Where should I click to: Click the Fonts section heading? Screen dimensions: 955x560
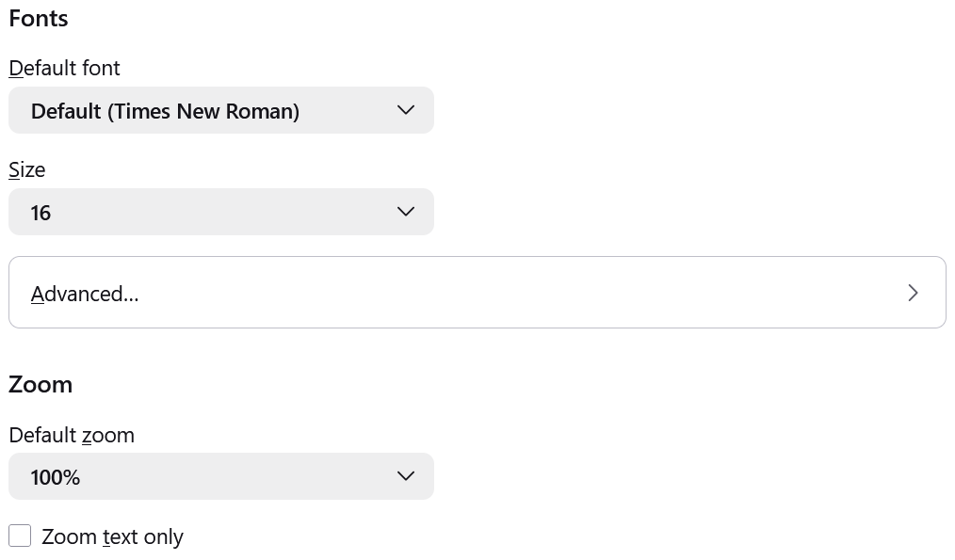coord(39,19)
